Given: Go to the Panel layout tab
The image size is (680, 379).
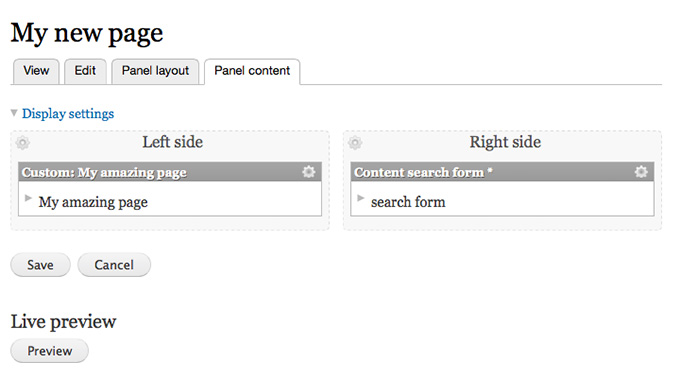Looking at the screenshot, I should click(x=155, y=71).
